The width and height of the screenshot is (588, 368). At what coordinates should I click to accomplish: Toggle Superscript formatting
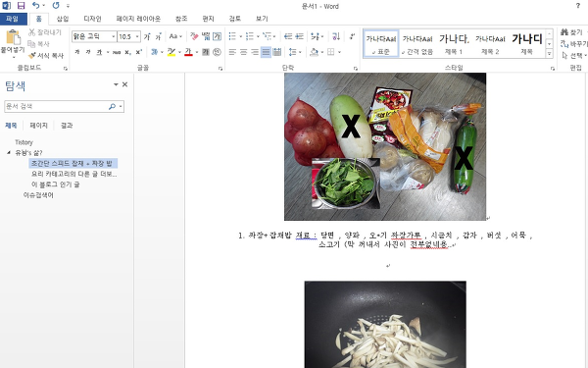tap(139, 52)
